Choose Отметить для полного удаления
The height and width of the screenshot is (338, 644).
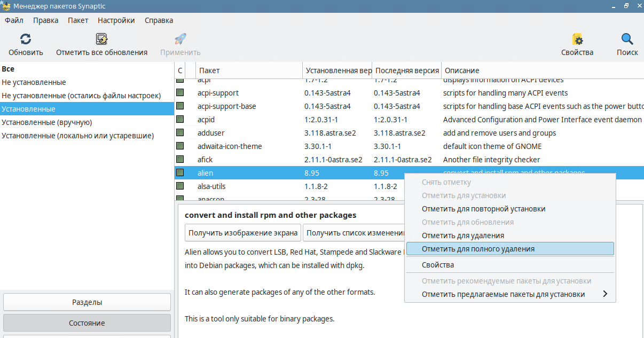[x=510, y=249]
